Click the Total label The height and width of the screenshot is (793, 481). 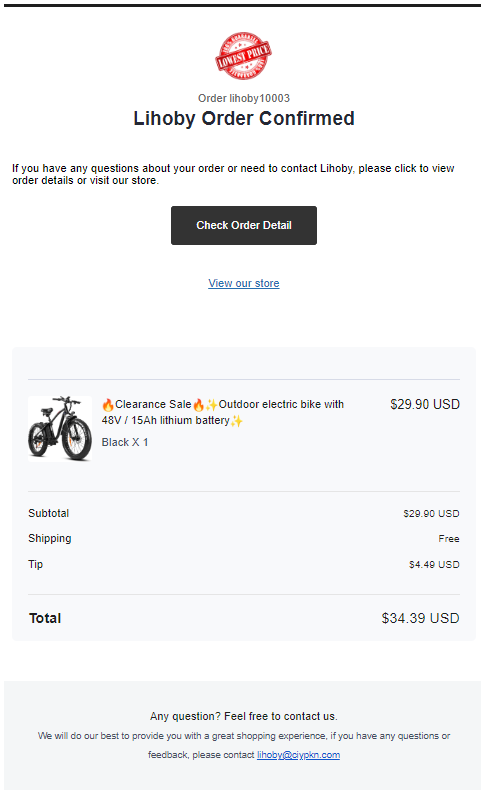coord(45,618)
